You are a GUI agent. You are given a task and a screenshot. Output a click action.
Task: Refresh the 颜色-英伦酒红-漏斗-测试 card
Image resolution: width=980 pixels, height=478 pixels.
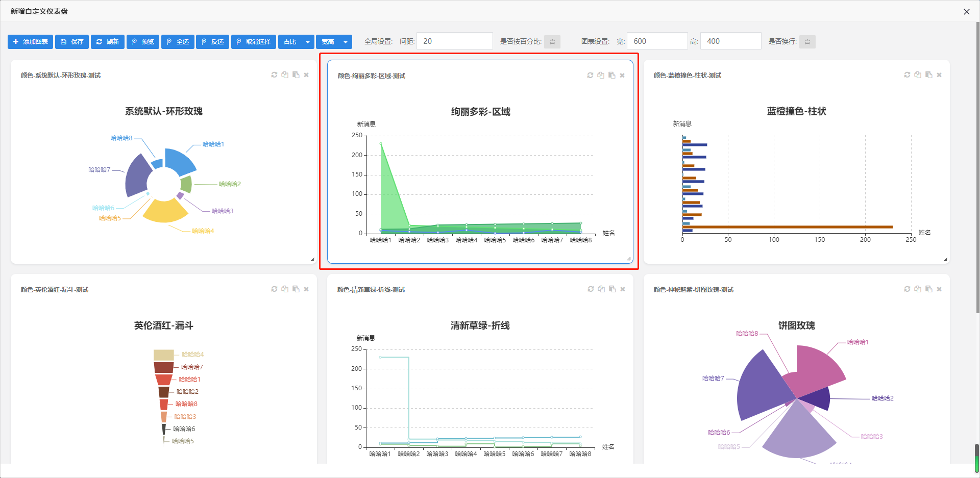click(274, 289)
